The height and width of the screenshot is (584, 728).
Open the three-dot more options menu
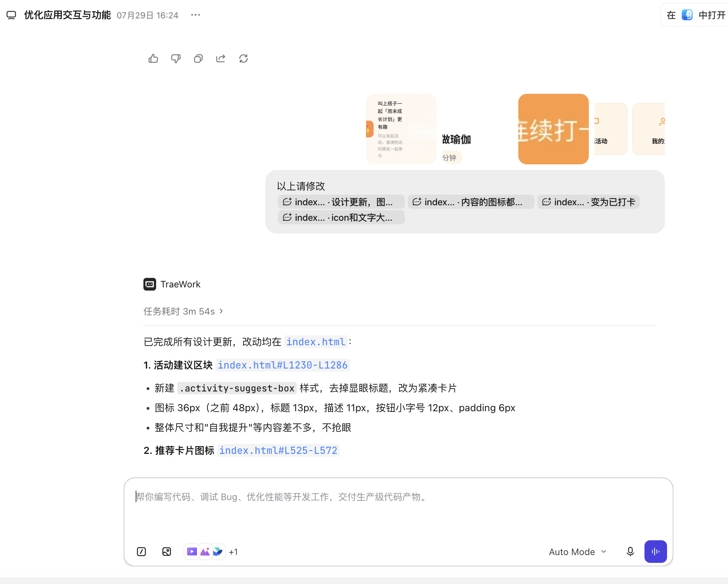(x=196, y=15)
